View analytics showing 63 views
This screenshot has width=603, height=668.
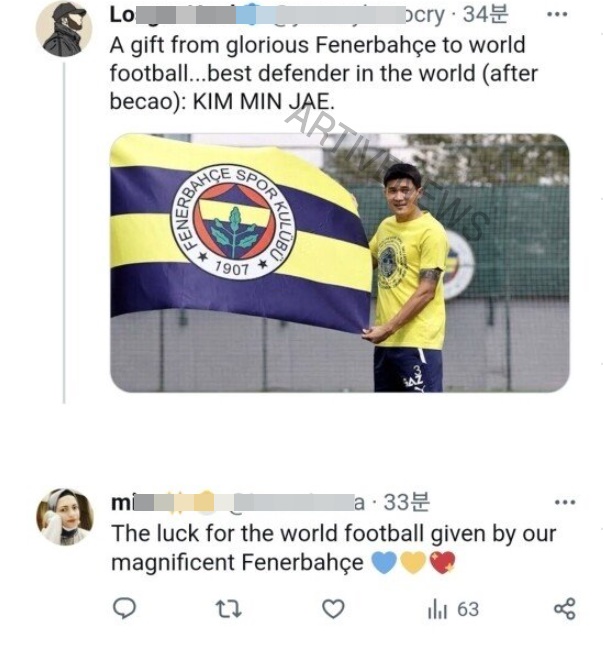pos(453,608)
